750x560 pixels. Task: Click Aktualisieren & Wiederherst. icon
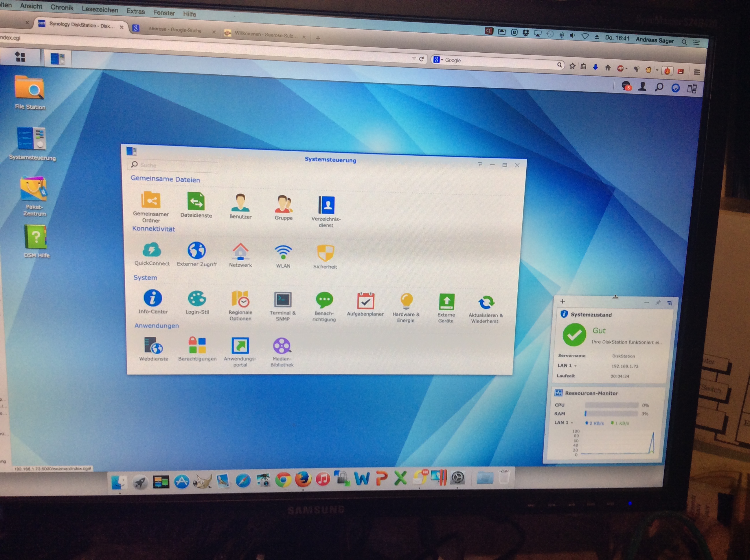(x=486, y=302)
